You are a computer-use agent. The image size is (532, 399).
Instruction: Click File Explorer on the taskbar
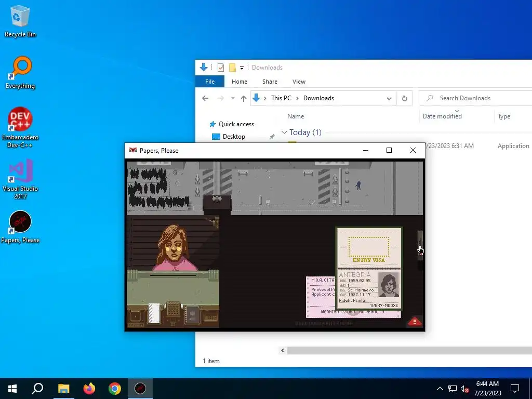[x=63, y=389]
